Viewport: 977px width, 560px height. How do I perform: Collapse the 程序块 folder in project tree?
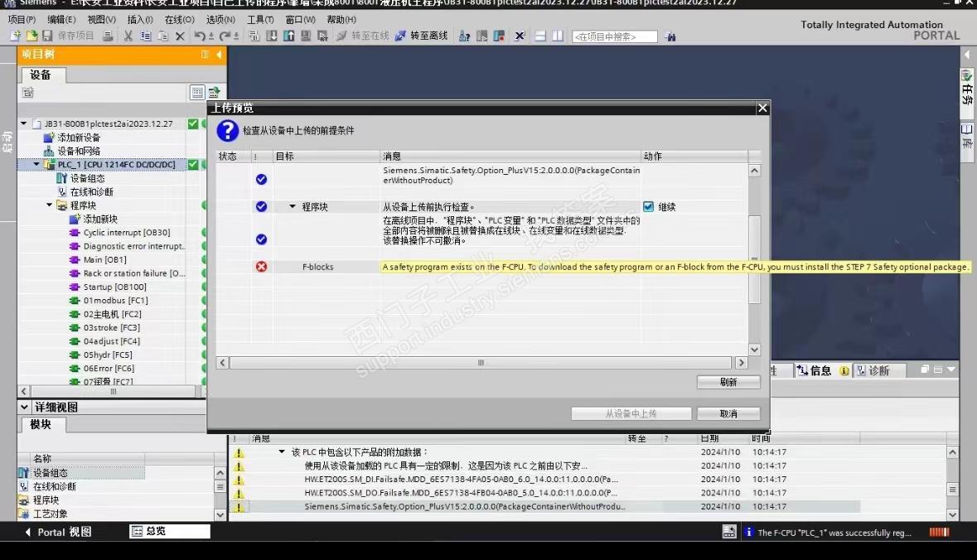(49, 205)
